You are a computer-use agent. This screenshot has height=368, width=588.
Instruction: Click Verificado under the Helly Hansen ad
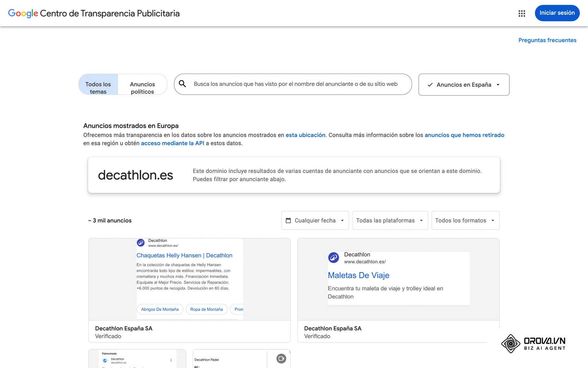coord(108,336)
